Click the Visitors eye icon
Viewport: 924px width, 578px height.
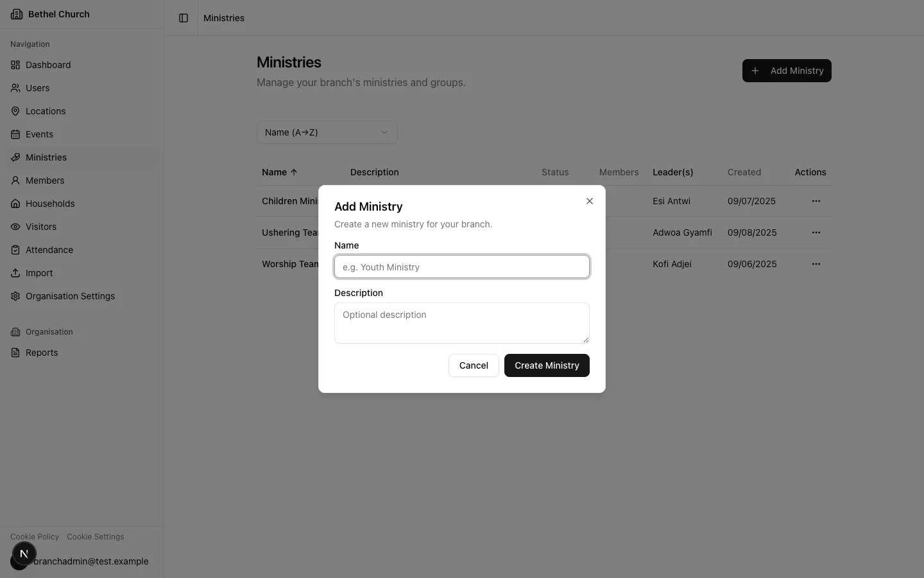[x=15, y=227]
